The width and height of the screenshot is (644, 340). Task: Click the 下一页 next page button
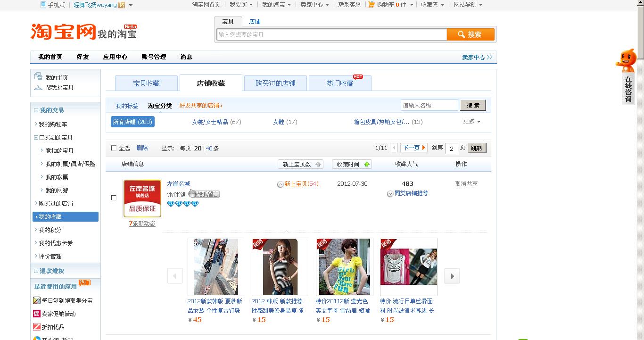[x=414, y=148]
